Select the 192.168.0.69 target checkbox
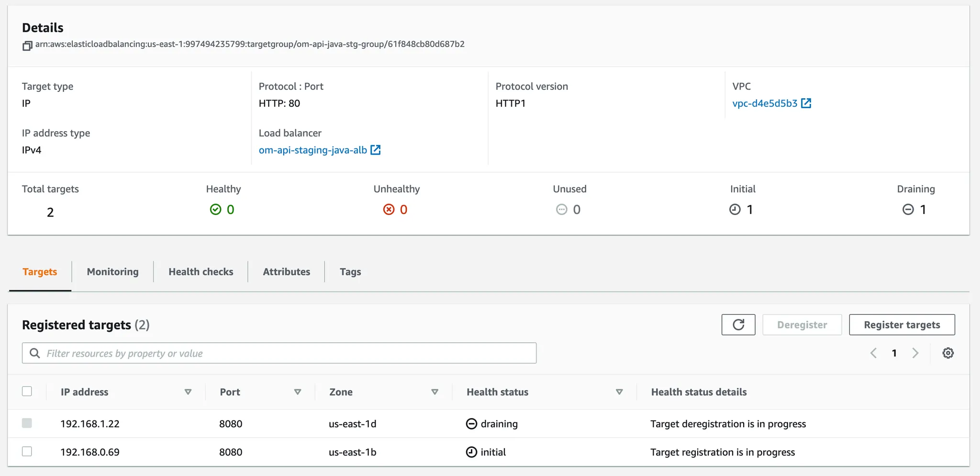 click(x=27, y=452)
